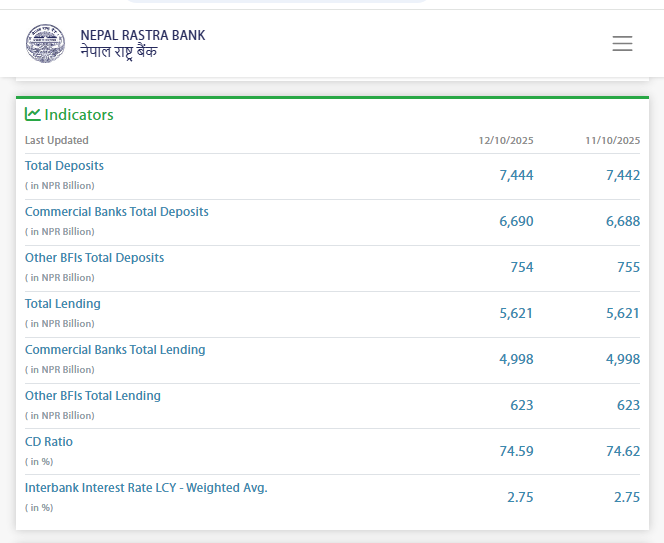
Task: Click the Indicators chart icon
Action: coord(33,114)
